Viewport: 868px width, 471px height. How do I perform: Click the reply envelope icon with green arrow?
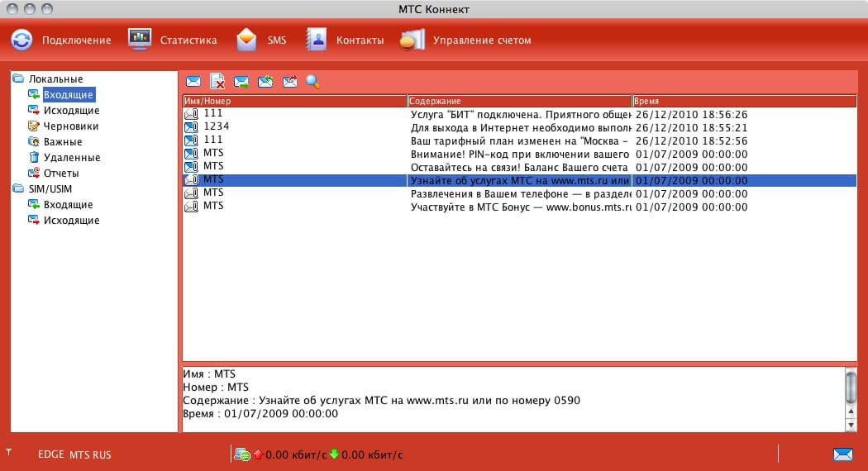pyautogui.click(x=241, y=83)
